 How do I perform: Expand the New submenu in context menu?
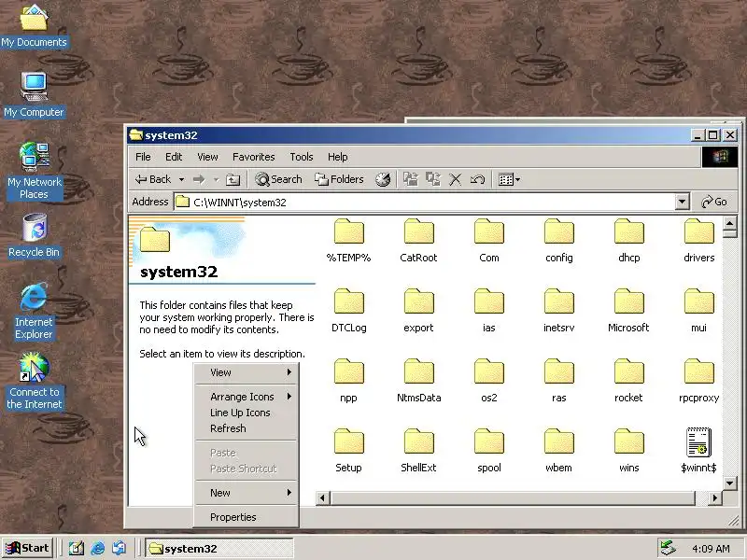click(x=247, y=493)
